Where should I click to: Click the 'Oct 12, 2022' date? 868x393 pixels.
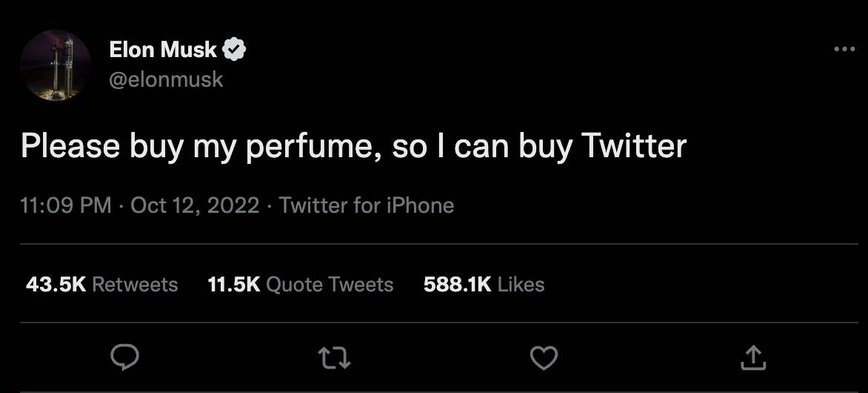pos(195,205)
